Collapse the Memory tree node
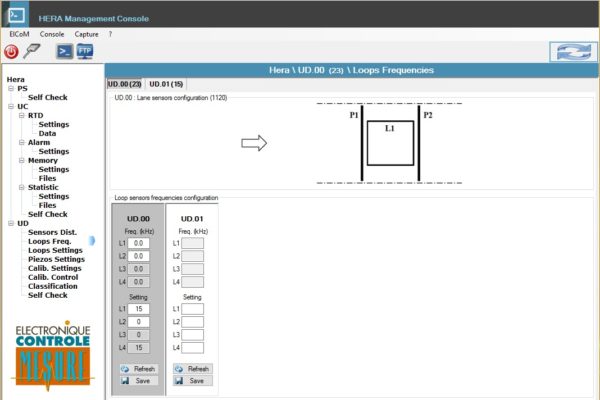This screenshot has height=400, width=600. [x=22, y=160]
